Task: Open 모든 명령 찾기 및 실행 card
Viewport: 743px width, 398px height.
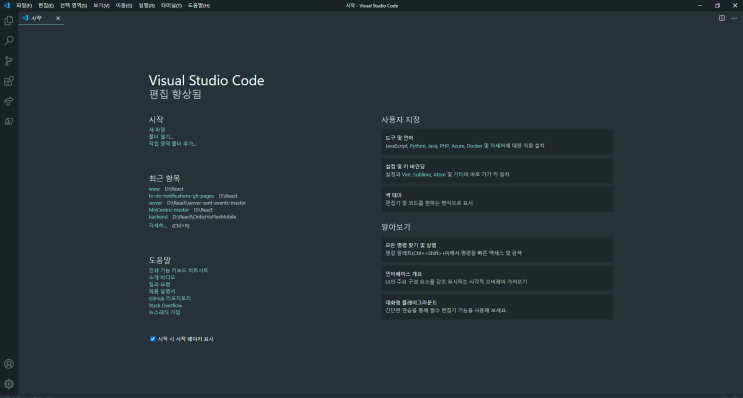Action: point(497,249)
